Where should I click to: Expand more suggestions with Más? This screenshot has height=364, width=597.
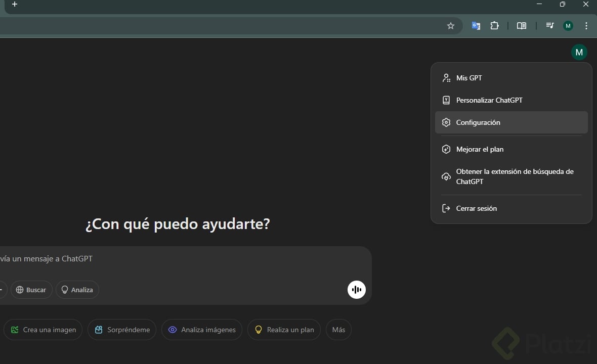[338, 330]
